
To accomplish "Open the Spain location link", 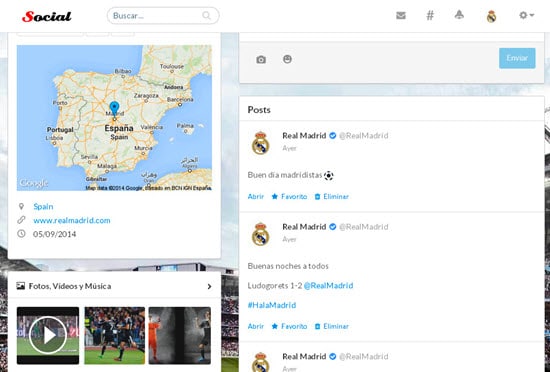I will tap(43, 207).
